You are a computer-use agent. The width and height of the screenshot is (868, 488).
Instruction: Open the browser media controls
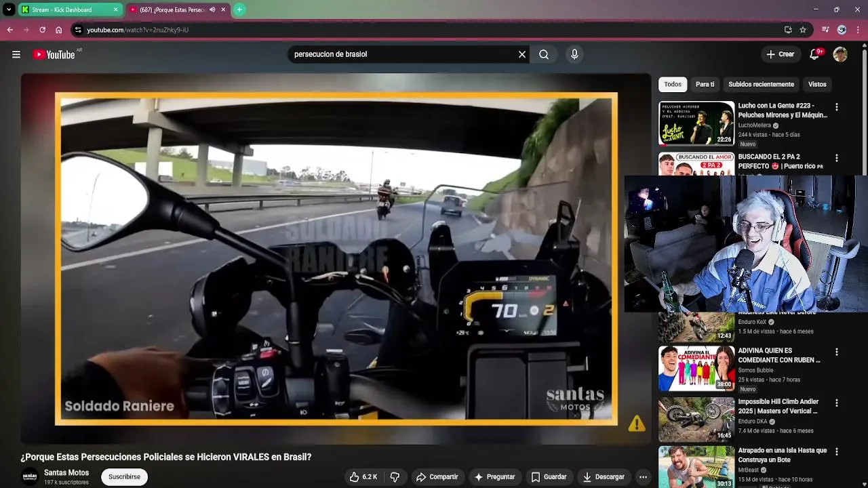pyautogui.click(x=825, y=30)
